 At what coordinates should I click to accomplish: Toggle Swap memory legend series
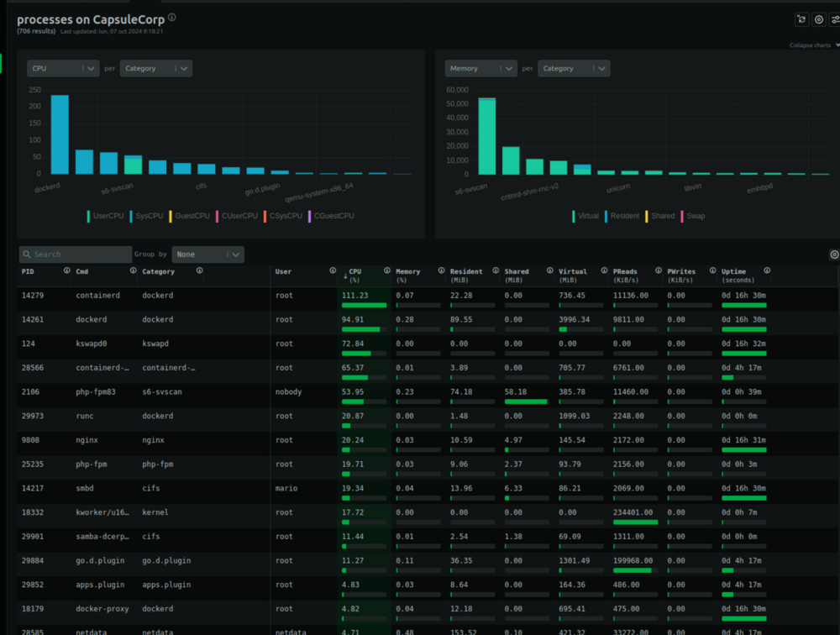coord(693,216)
